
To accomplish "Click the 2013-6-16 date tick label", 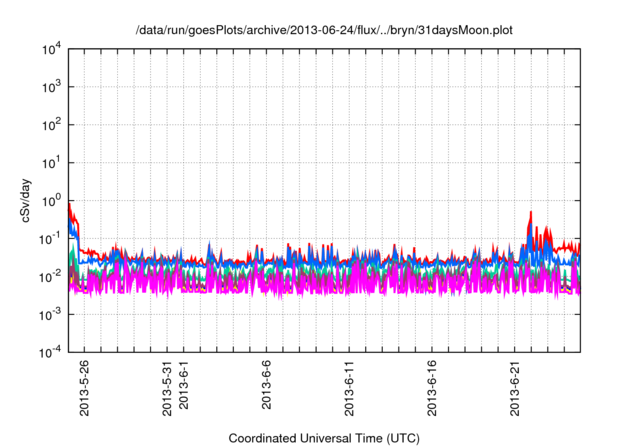I will pos(432,388).
